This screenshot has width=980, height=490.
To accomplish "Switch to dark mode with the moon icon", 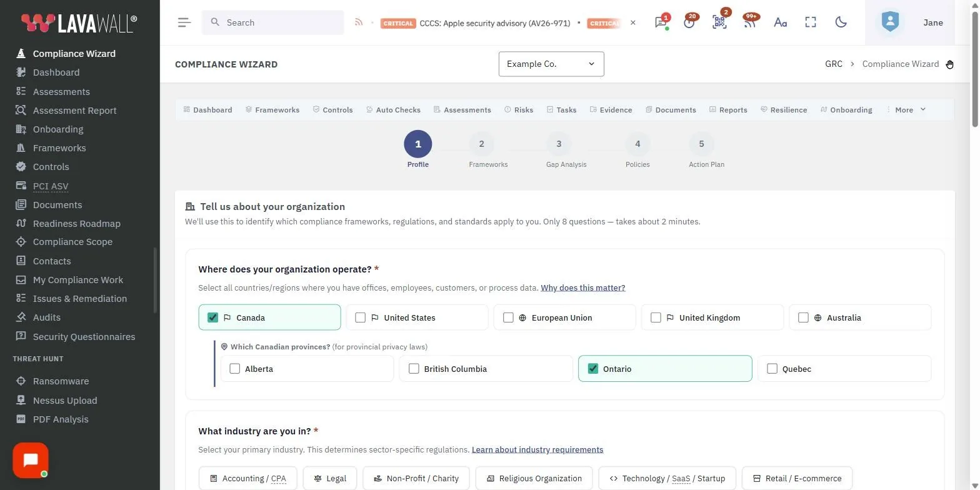I will click(x=841, y=22).
